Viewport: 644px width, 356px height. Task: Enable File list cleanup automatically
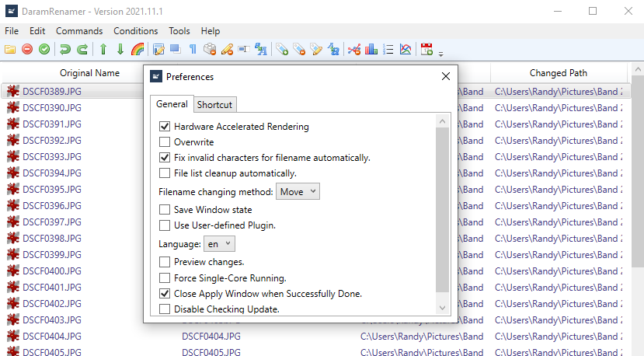pos(165,173)
